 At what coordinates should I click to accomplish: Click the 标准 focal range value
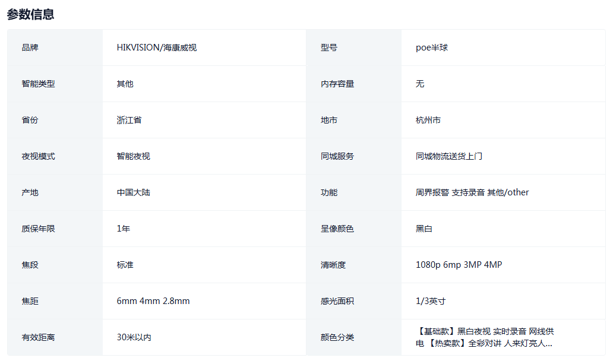pyautogui.click(x=125, y=265)
